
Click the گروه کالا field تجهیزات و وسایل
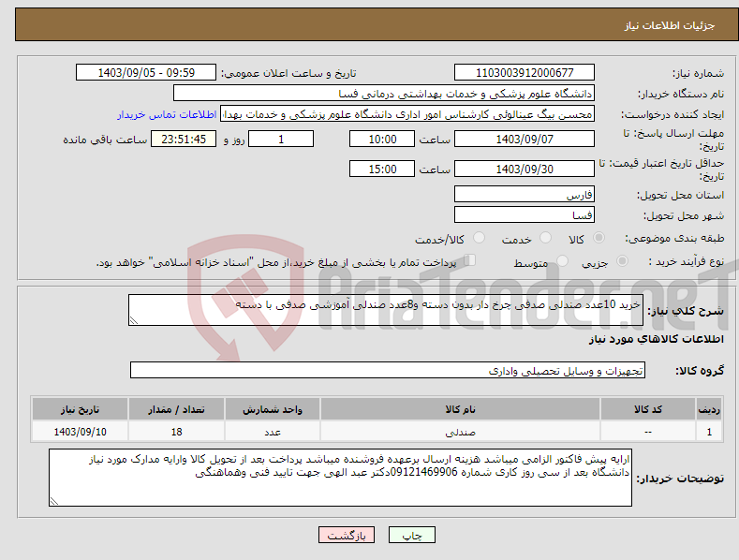[388, 371]
